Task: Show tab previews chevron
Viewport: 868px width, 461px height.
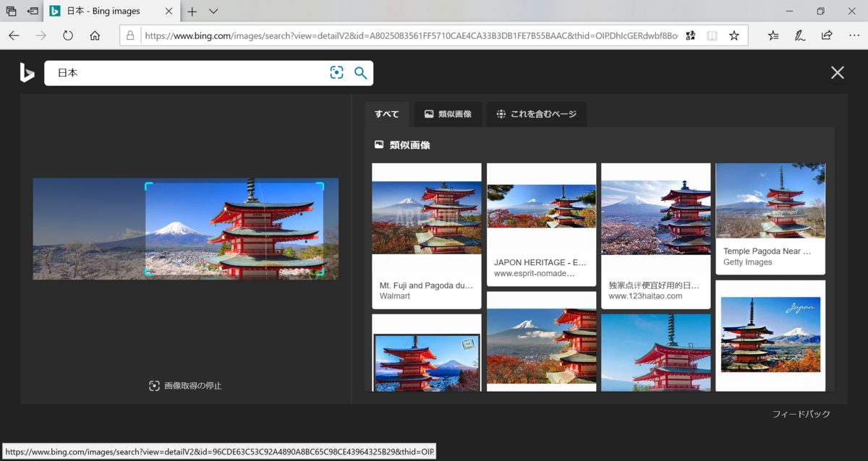Action: pos(213,12)
